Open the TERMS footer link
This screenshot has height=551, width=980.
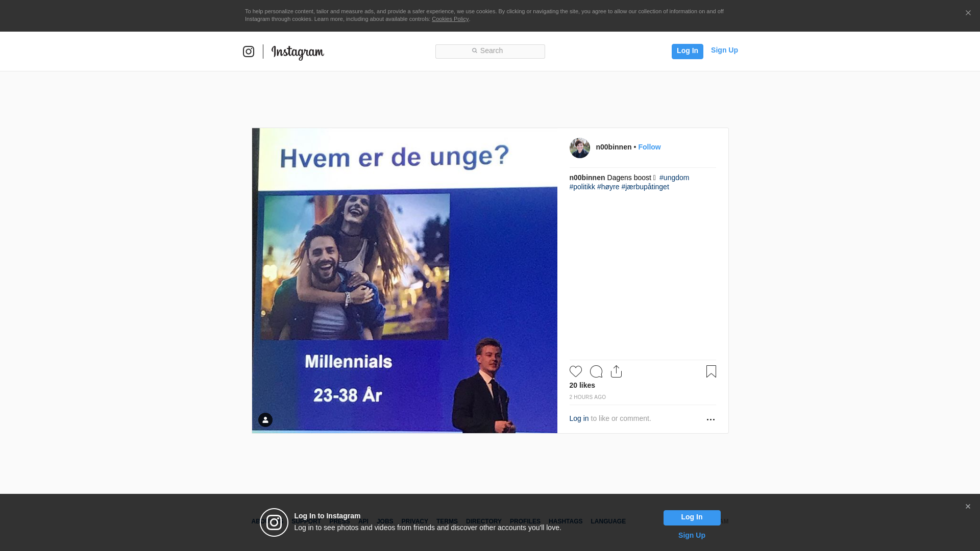pyautogui.click(x=447, y=521)
